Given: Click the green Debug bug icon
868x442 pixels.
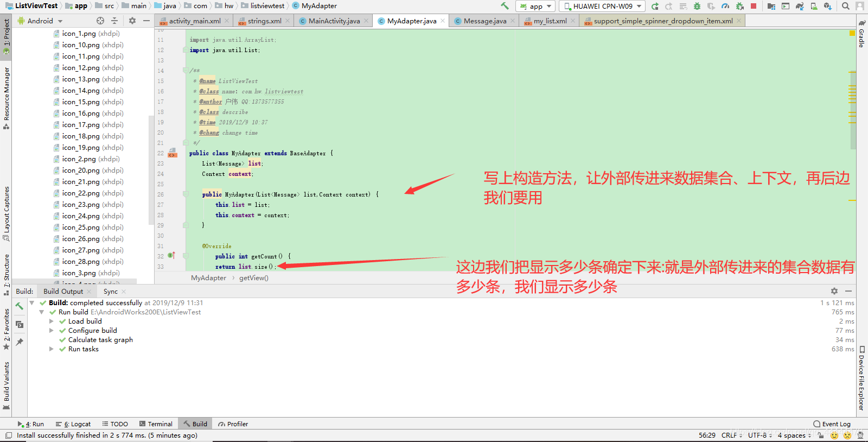Looking at the screenshot, I should [697, 6].
